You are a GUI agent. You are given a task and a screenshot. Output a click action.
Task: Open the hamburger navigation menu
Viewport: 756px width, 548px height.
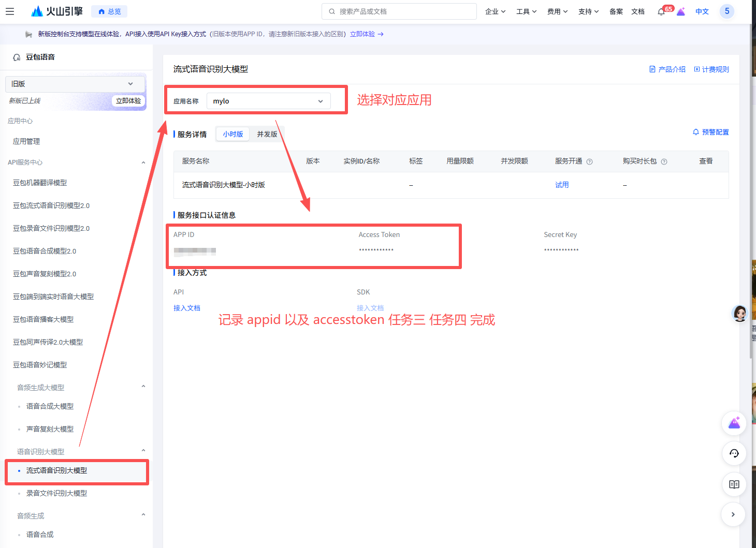pos(10,11)
